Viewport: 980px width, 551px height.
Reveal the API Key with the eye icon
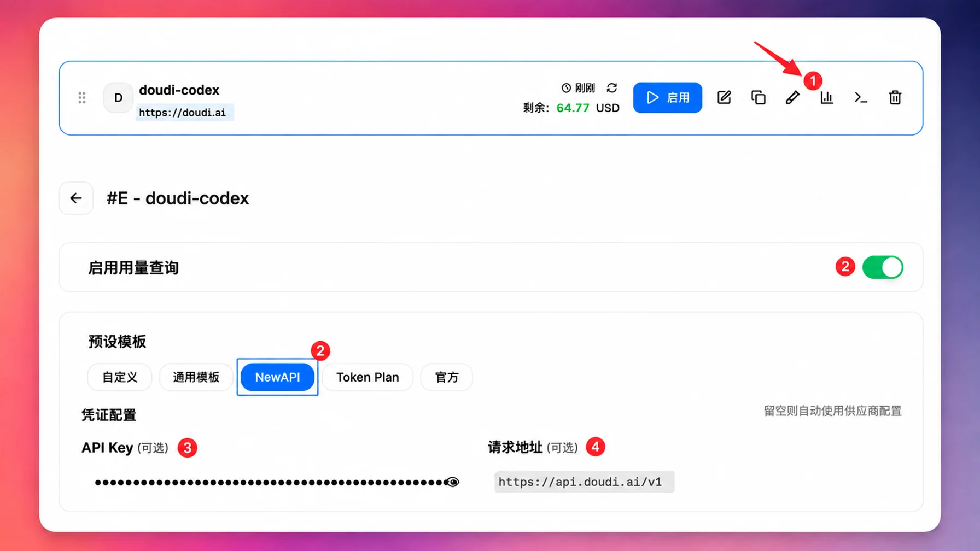tap(452, 482)
